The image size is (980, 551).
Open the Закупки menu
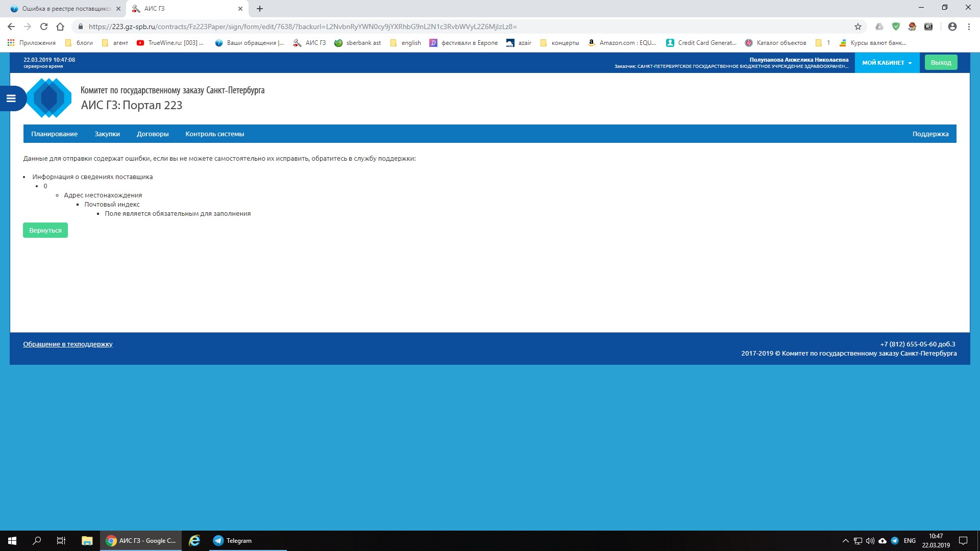tap(107, 134)
